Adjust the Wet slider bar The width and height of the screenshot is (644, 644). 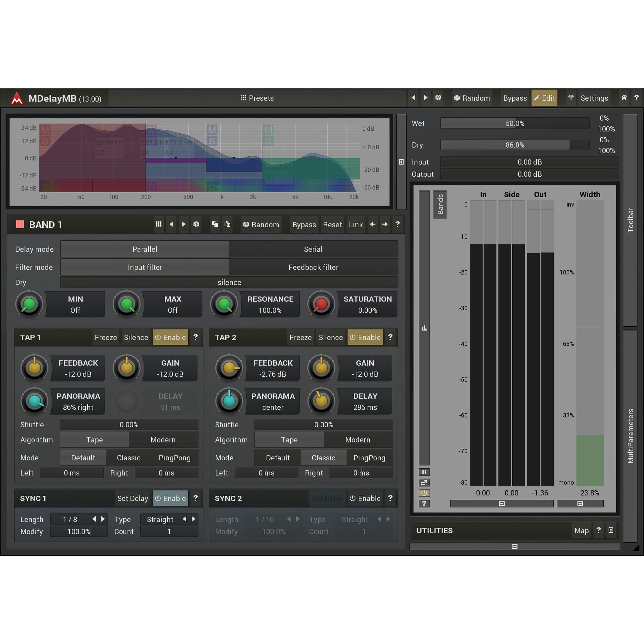(x=515, y=123)
